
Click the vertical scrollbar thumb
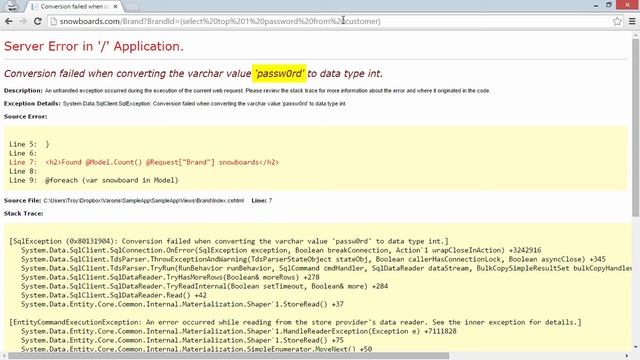[x=636, y=127]
